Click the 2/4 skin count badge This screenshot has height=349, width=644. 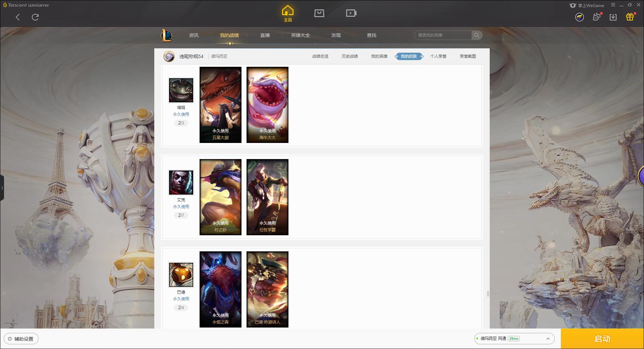(181, 308)
